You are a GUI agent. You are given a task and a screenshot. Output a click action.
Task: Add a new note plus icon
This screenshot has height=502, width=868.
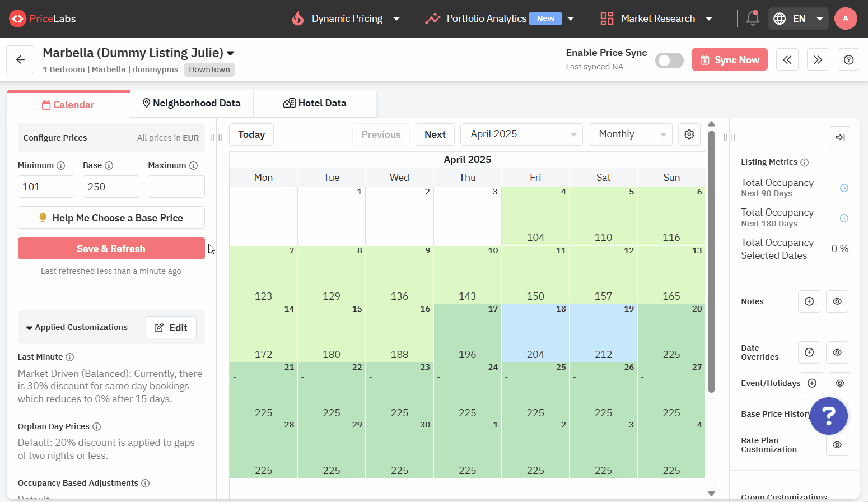click(809, 301)
